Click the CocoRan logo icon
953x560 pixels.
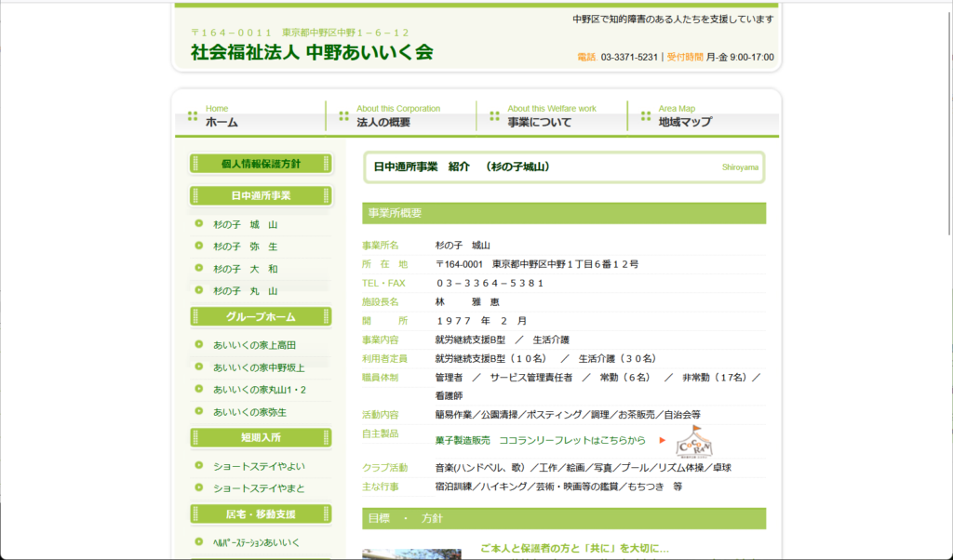(x=693, y=441)
